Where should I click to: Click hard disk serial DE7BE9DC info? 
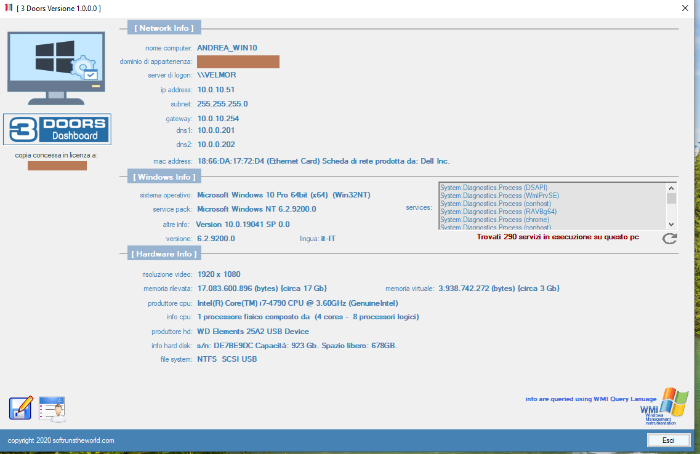[297, 346]
